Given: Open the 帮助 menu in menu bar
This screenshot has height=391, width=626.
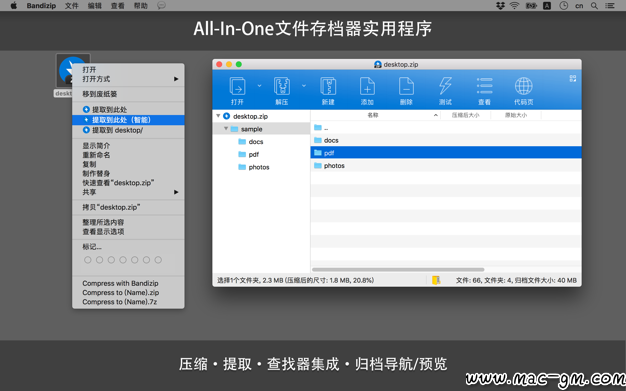Looking at the screenshot, I should point(141,6).
